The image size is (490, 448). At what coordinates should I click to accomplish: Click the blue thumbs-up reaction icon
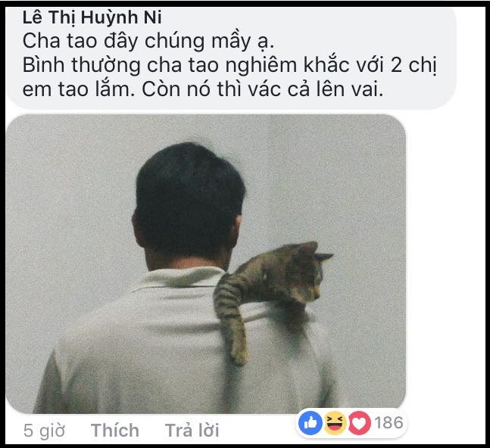pyautogui.click(x=311, y=423)
